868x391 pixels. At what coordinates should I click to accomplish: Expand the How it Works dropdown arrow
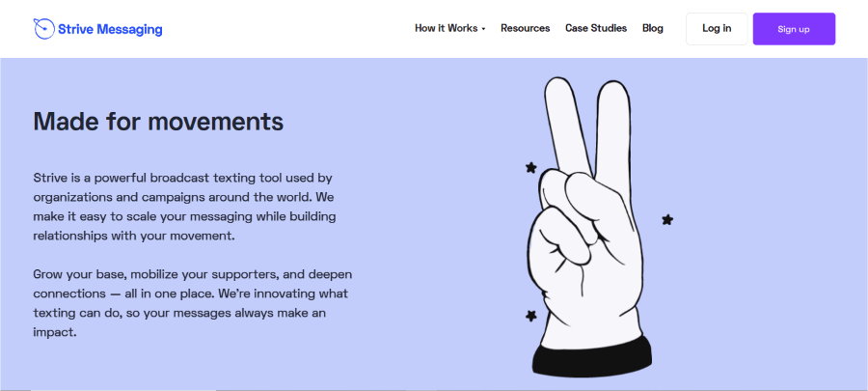[483, 29]
